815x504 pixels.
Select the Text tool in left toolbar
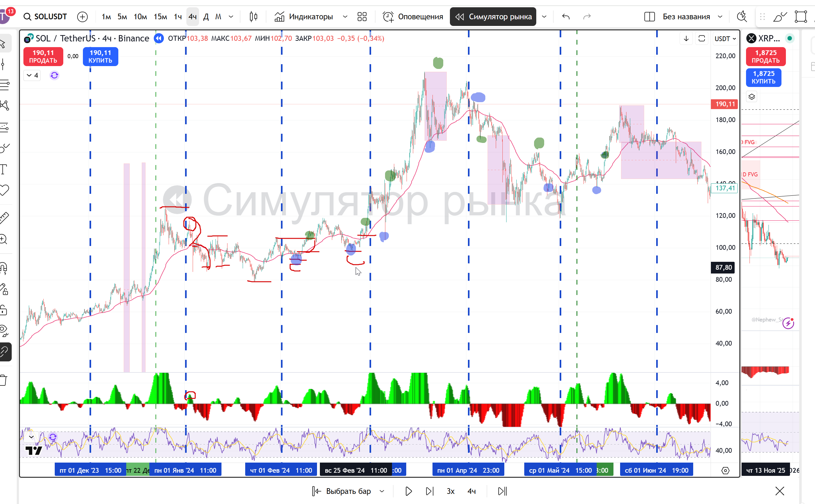[4, 169]
